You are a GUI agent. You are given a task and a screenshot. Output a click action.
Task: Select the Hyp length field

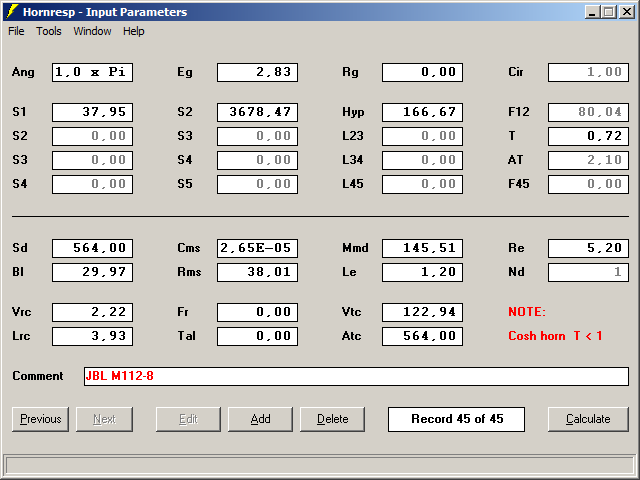[x=422, y=112]
